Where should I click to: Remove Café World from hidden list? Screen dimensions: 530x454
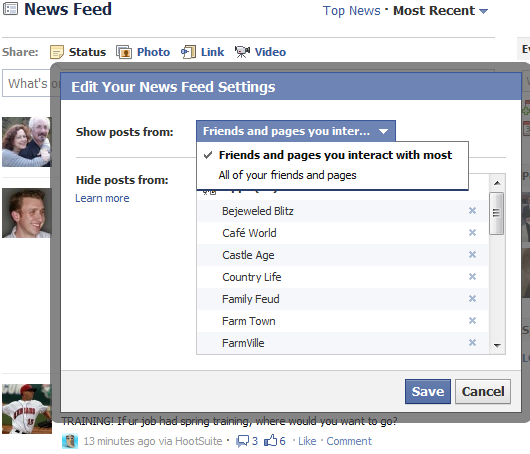(472, 233)
